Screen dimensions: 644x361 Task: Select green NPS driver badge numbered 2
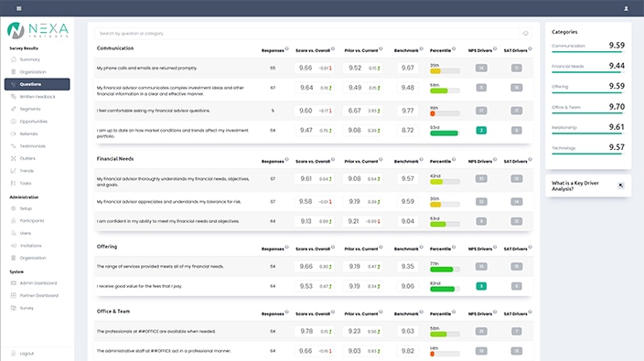click(x=481, y=131)
